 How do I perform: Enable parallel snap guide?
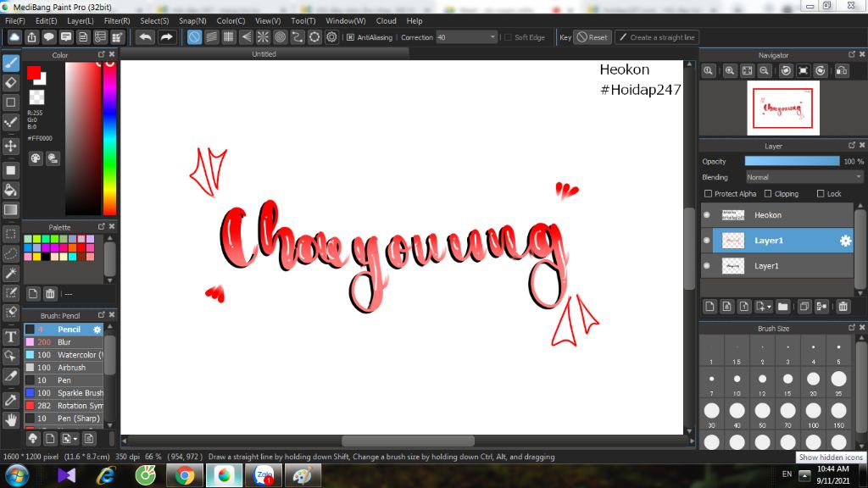[211, 37]
